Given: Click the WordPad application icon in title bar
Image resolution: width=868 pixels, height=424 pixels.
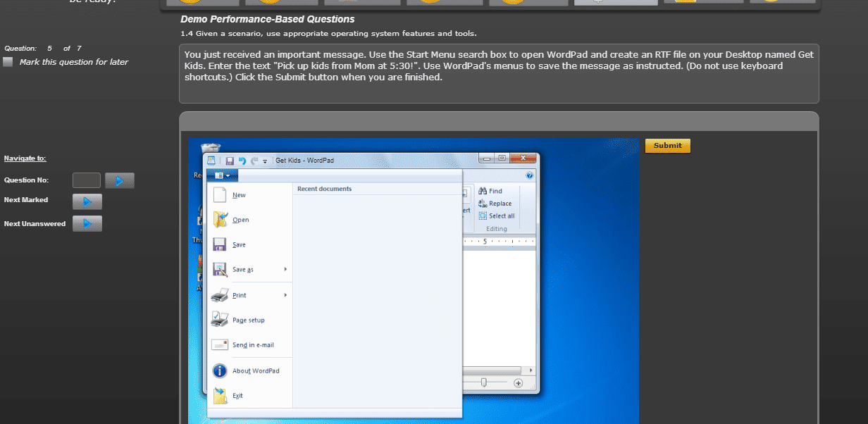Looking at the screenshot, I should 211,161.
